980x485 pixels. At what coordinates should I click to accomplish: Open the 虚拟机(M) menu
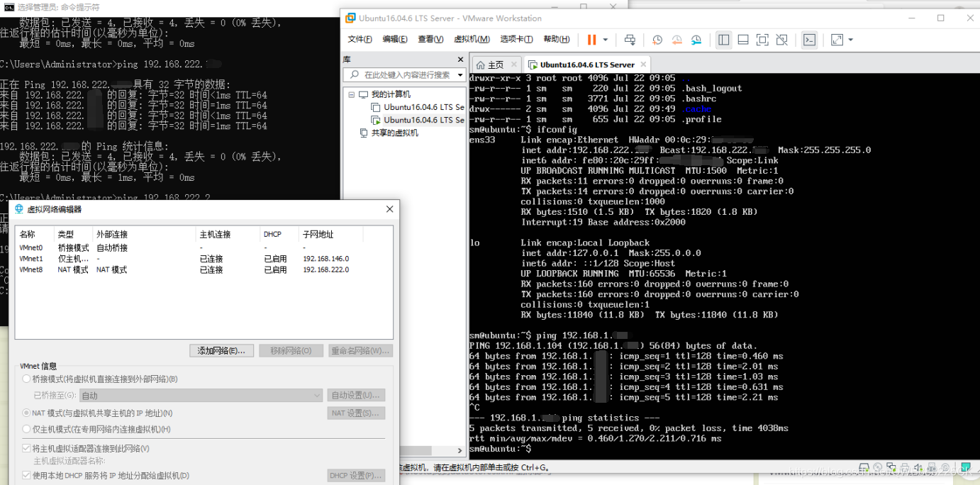[x=472, y=40]
